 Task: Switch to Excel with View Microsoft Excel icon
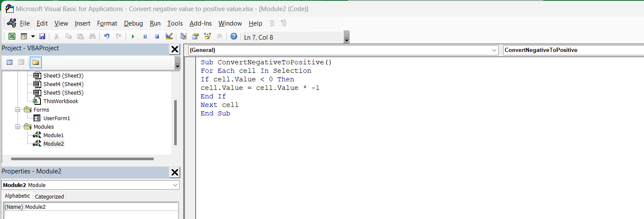coord(12,37)
